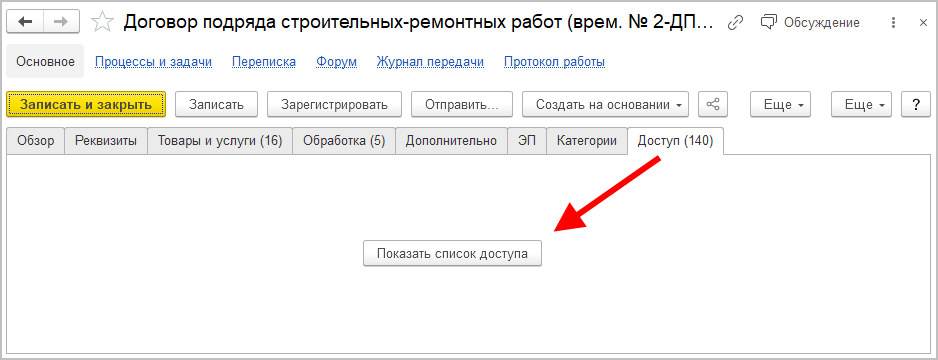Image resolution: width=938 pixels, height=360 pixels.
Task: Click the Записать и закрыть button
Action: (x=86, y=104)
